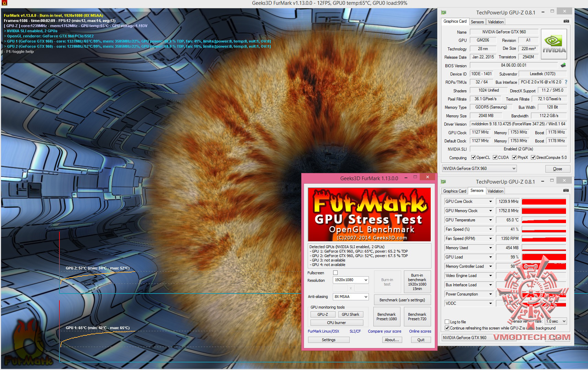588x370 pixels.
Task: Toggle the OpenCL checkbox
Action: click(x=473, y=158)
